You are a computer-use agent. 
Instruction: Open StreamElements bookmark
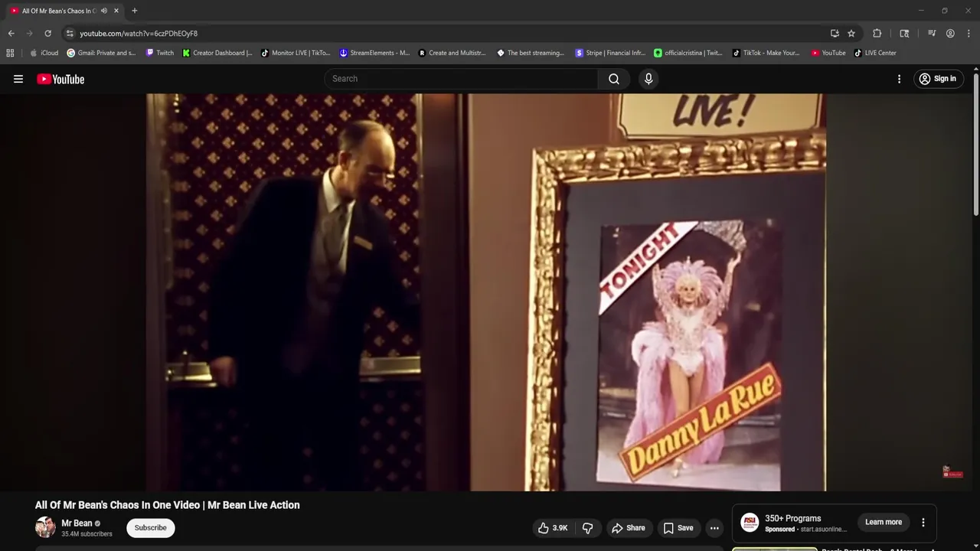374,53
